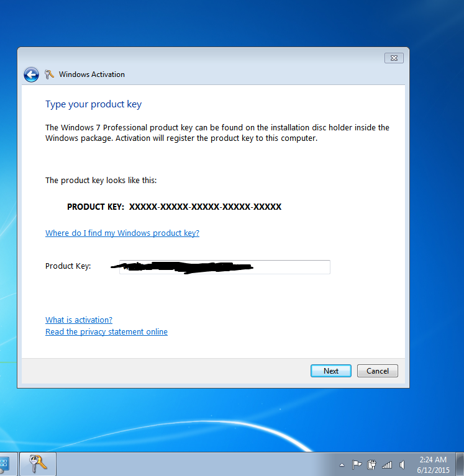Cancel the activation wizard
This screenshot has height=476, width=464.
point(378,370)
